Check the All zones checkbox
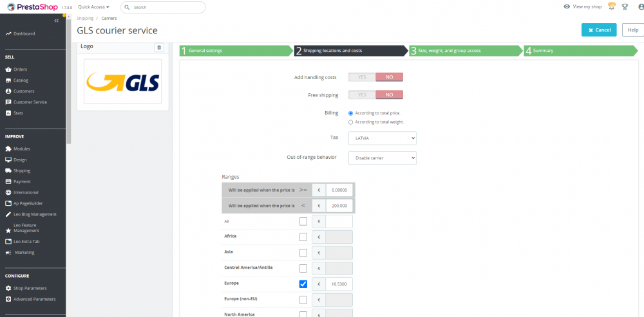 pos(303,221)
